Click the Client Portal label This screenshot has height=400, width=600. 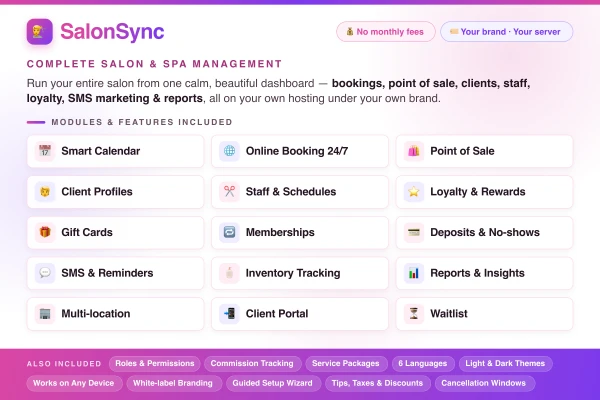pos(277,313)
